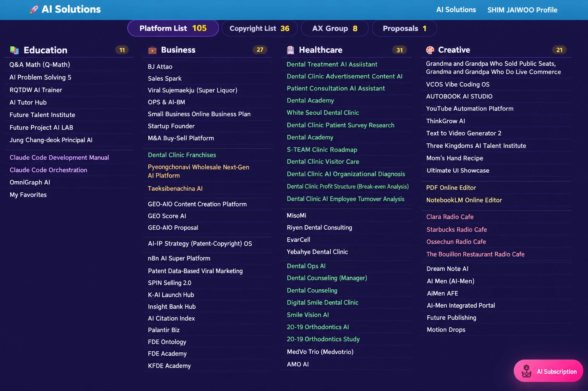This screenshot has height=391, width=588.
Task: Open the Proposals tab
Action: tap(404, 28)
